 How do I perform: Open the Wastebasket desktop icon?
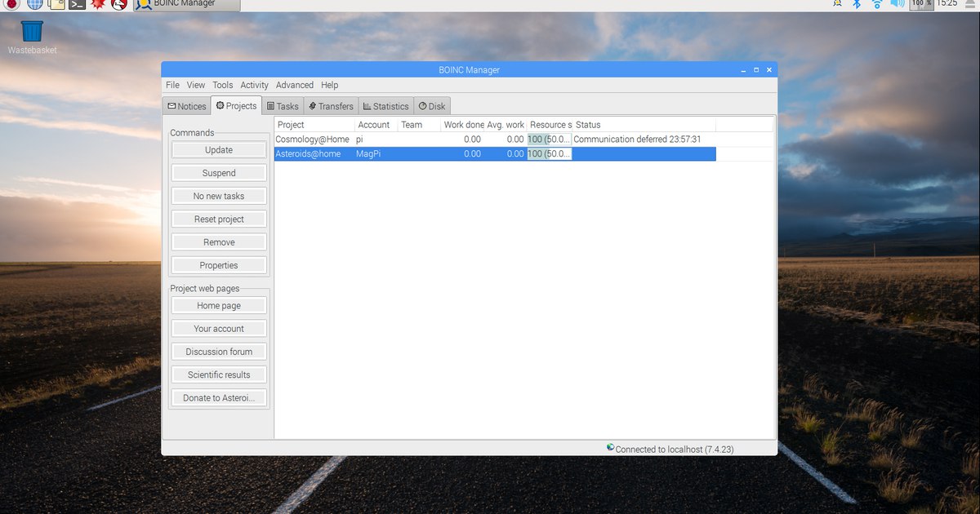tap(32, 37)
